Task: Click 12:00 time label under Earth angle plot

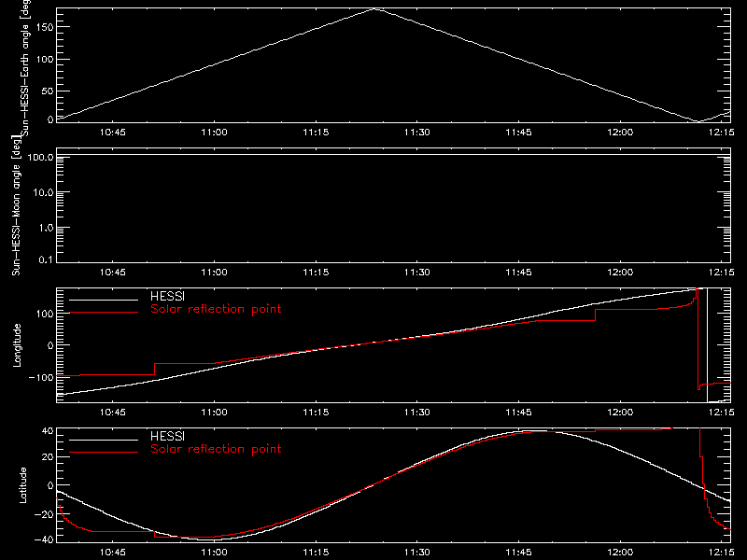Action: click(620, 133)
